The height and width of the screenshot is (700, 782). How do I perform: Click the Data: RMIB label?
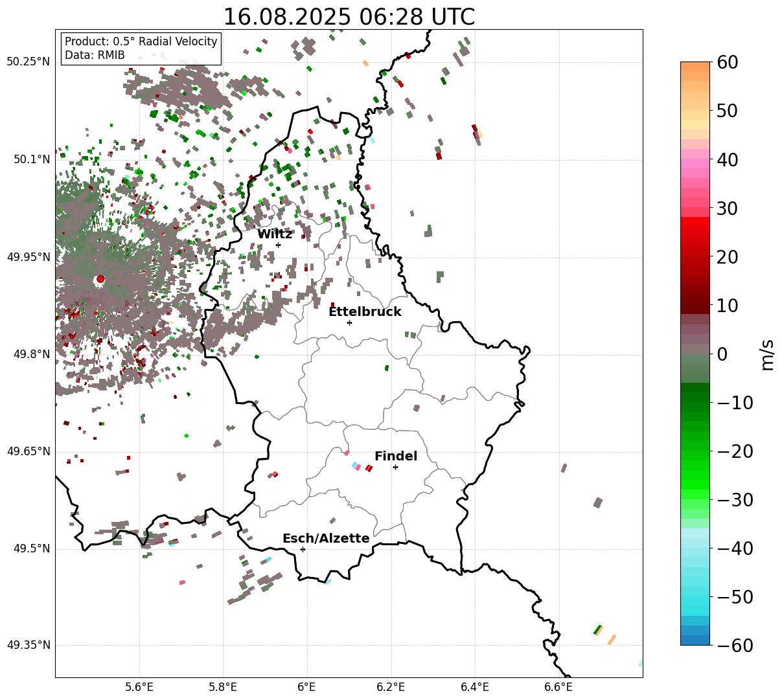(x=95, y=55)
